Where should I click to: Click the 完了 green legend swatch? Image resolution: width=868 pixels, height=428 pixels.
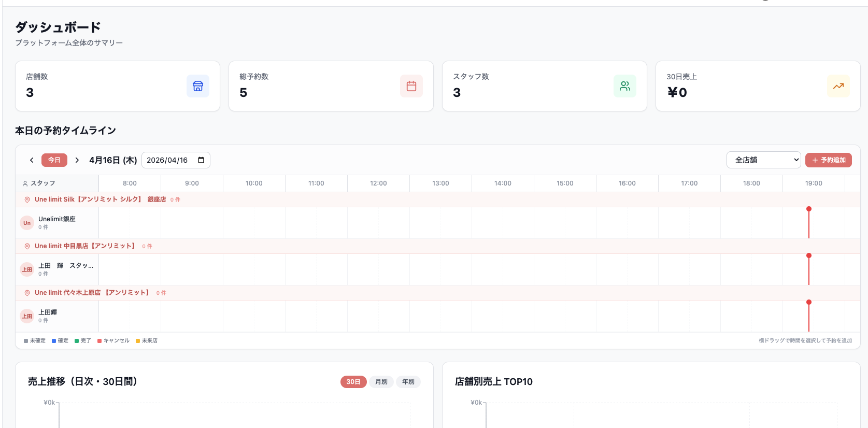[77, 341]
